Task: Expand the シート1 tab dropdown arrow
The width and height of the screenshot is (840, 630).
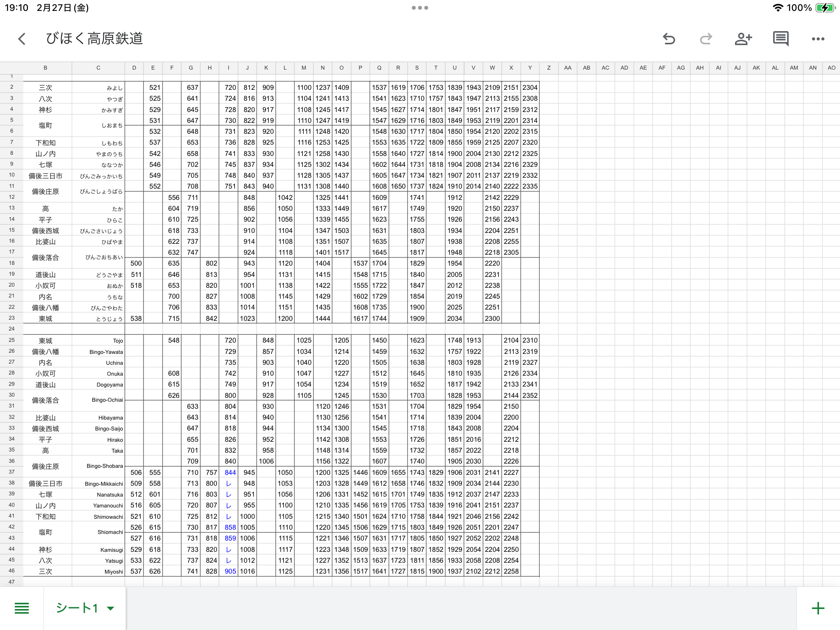Action: coord(111,609)
